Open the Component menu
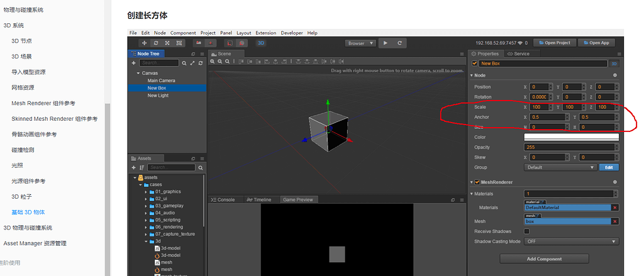Viewport: 644px width, 276px height. pyautogui.click(x=183, y=33)
